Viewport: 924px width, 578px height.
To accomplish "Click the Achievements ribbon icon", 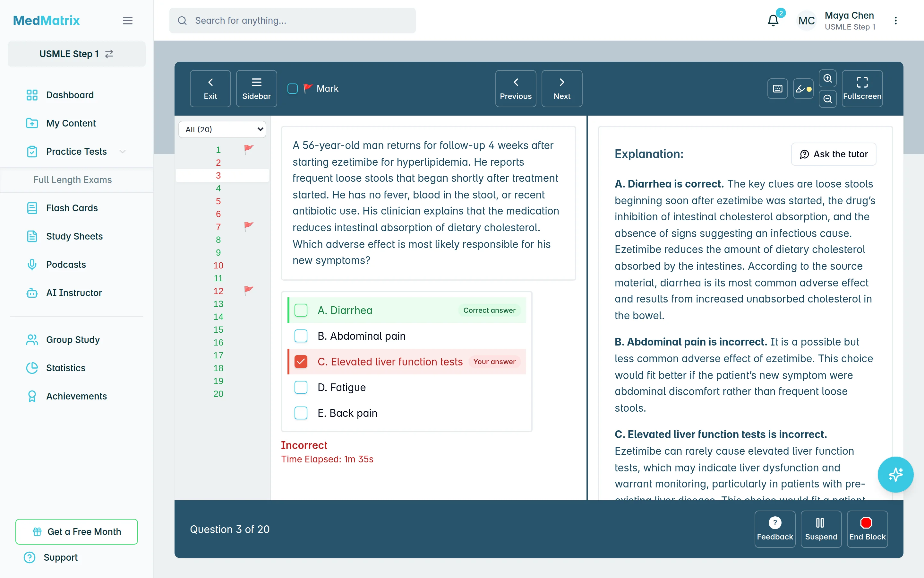I will tap(32, 397).
